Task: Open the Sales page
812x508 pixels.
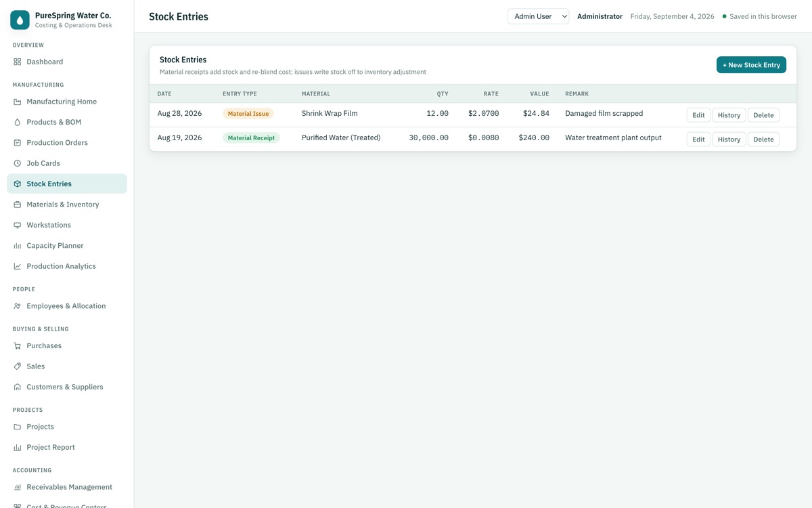Action: (67, 366)
